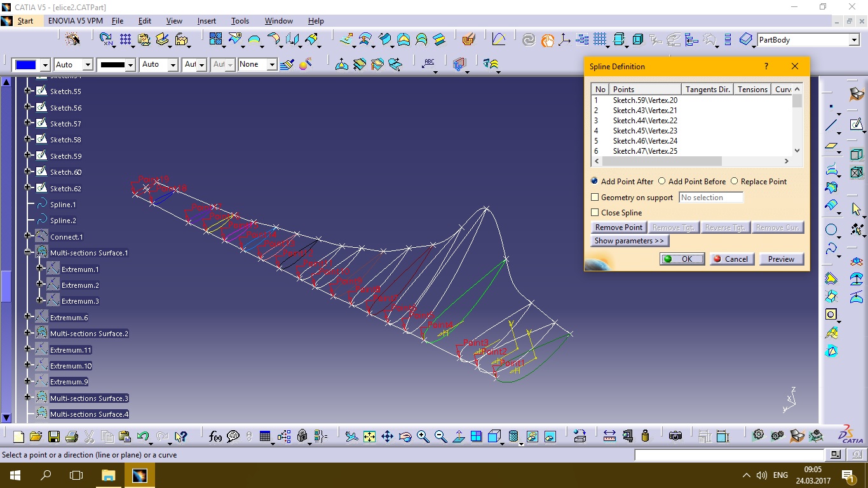868x488 pixels.
Task: Open the Insert menu
Action: click(x=207, y=21)
